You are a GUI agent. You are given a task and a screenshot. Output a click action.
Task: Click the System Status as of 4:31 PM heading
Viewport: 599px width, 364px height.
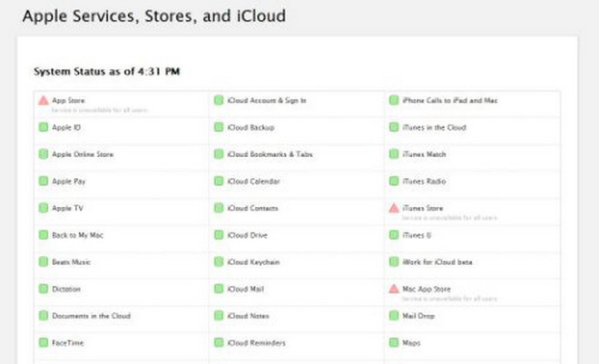pyautogui.click(x=106, y=71)
